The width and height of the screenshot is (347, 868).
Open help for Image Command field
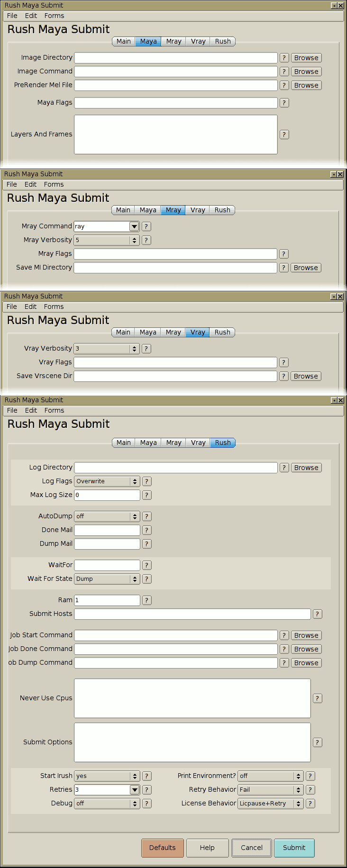pyautogui.click(x=284, y=72)
